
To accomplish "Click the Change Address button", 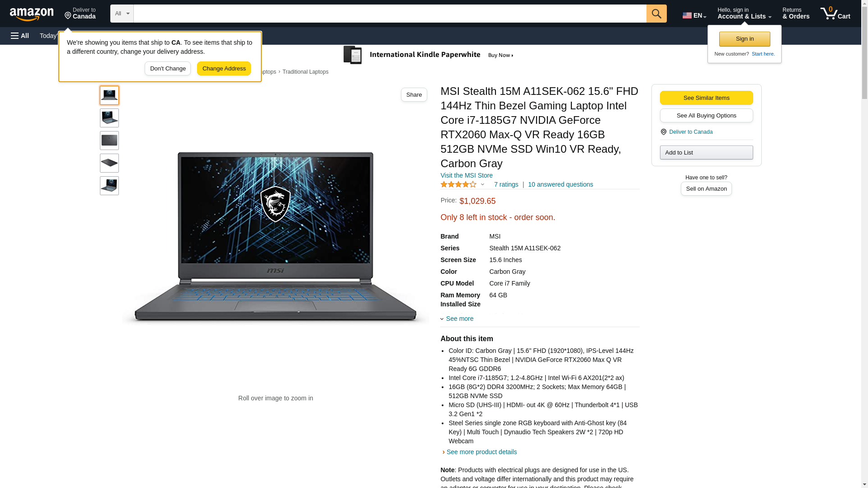I will point(224,69).
